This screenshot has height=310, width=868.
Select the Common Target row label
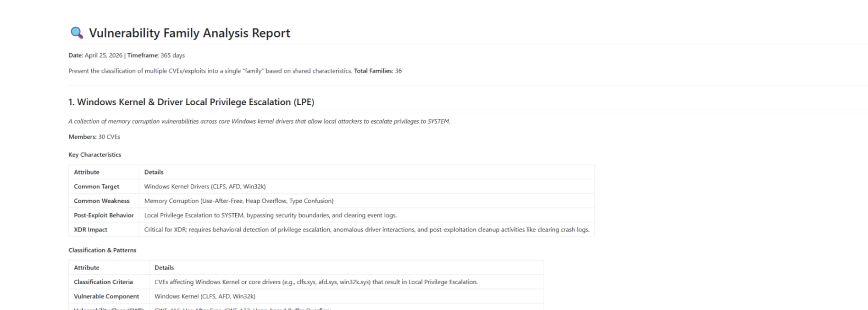pos(96,186)
